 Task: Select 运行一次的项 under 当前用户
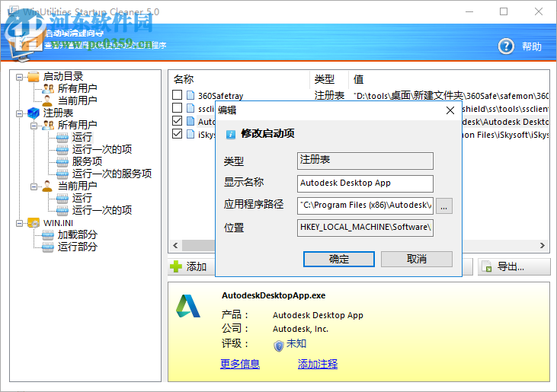pos(102,210)
